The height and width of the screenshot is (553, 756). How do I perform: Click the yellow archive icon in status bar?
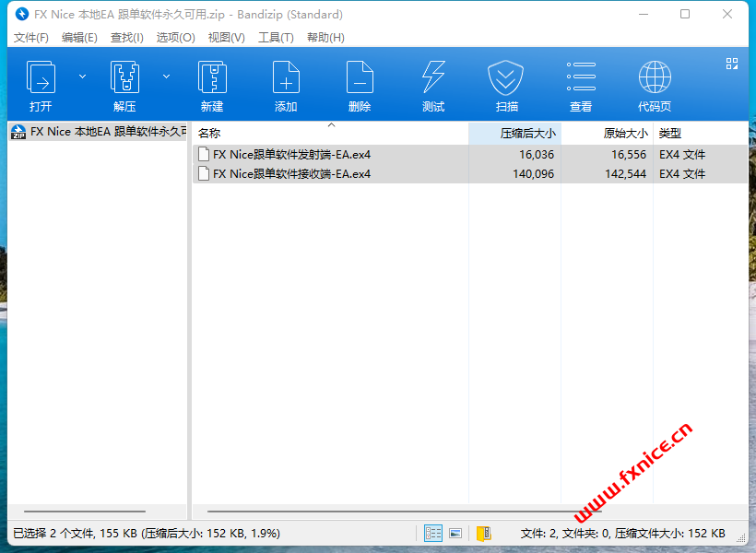484,534
